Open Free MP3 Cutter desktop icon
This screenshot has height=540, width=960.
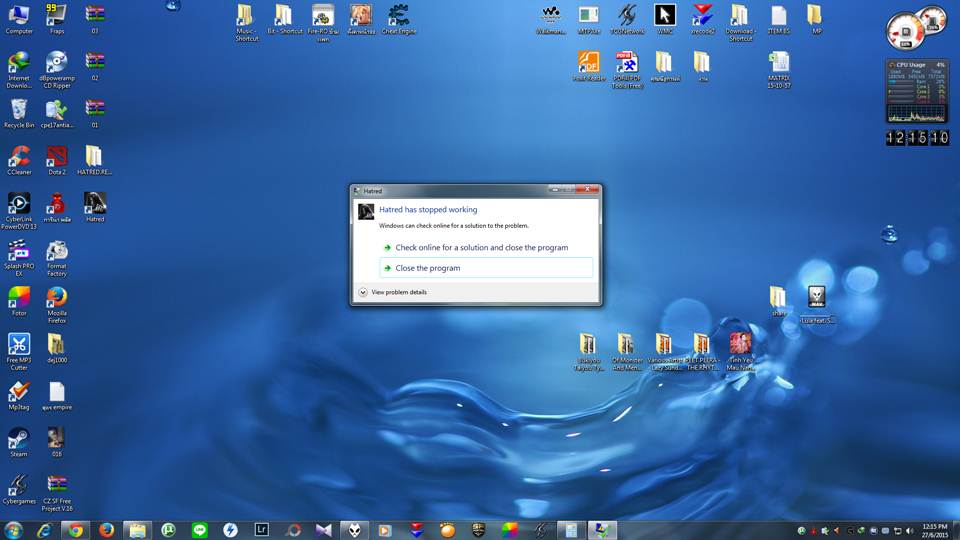[x=19, y=352]
